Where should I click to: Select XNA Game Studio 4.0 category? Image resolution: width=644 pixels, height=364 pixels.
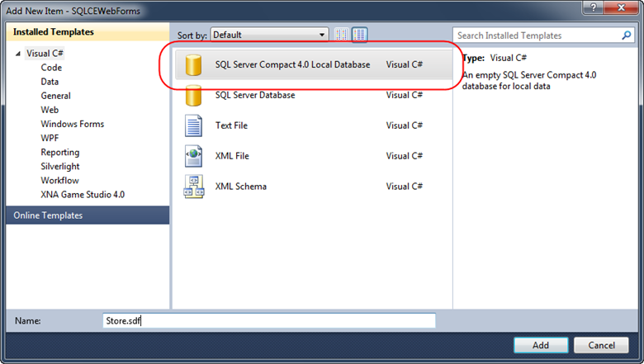click(x=83, y=195)
